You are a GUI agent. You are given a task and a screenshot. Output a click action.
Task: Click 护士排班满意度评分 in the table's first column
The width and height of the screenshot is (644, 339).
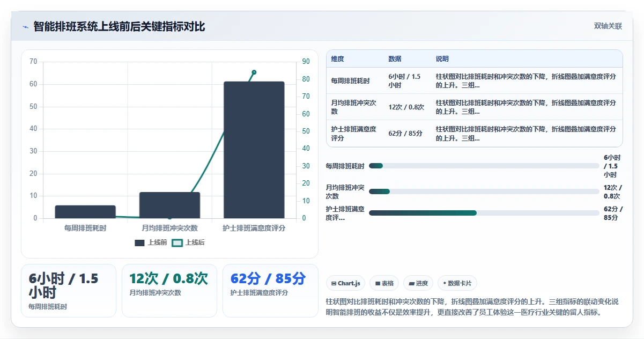354,134
